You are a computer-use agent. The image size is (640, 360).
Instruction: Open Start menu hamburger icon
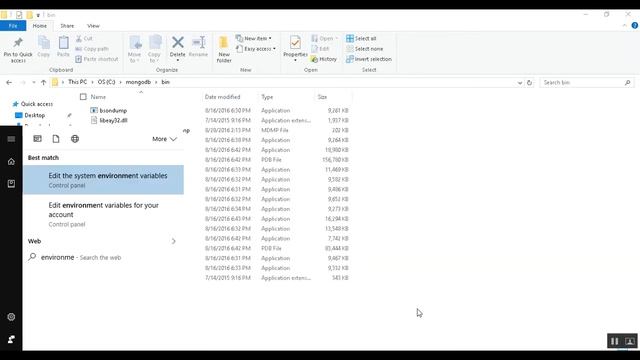[11, 139]
